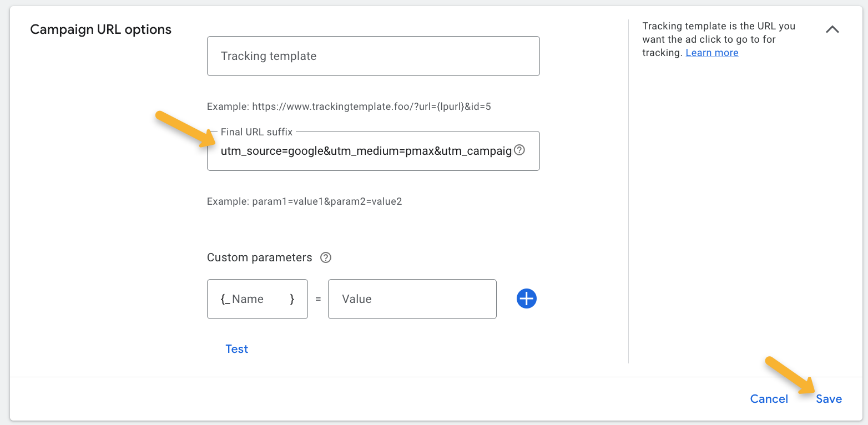Open the Learn more link
This screenshot has width=868, height=425.
[711, 53]
